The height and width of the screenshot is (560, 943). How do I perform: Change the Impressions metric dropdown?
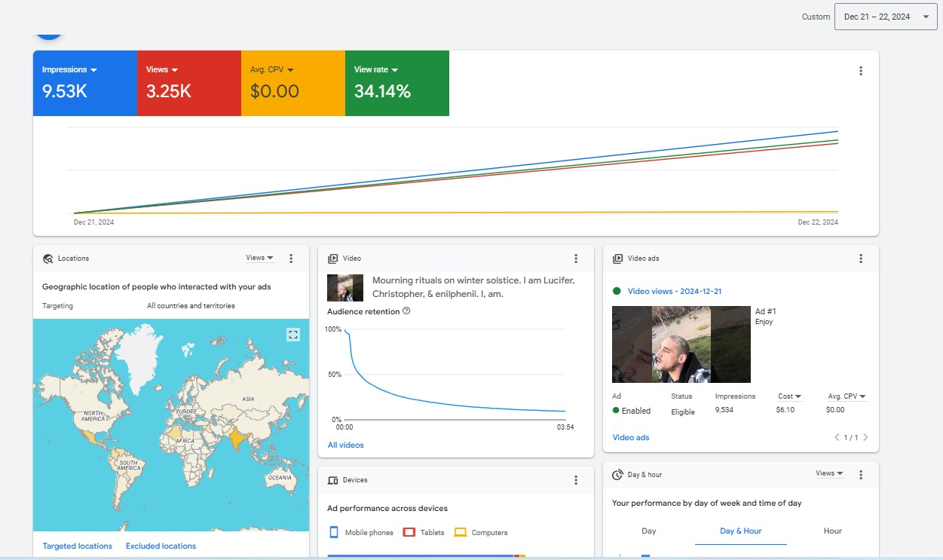(69, 70)
